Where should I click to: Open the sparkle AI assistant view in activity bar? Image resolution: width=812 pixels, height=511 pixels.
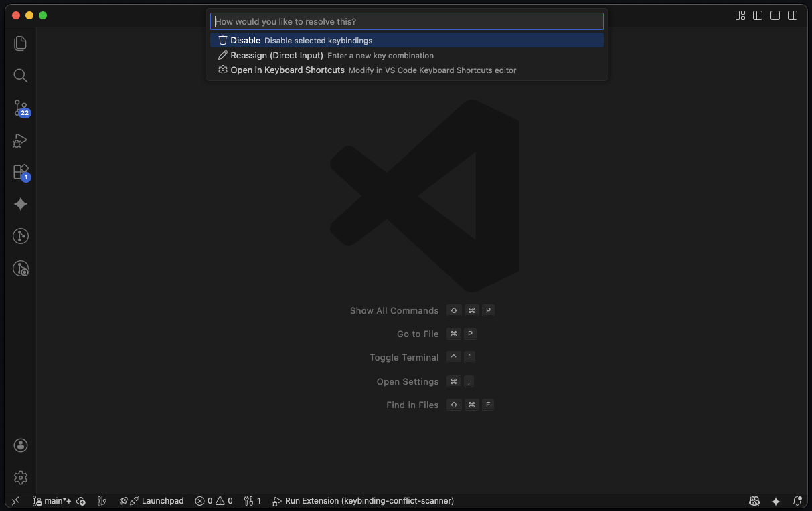tap(21, 204)
